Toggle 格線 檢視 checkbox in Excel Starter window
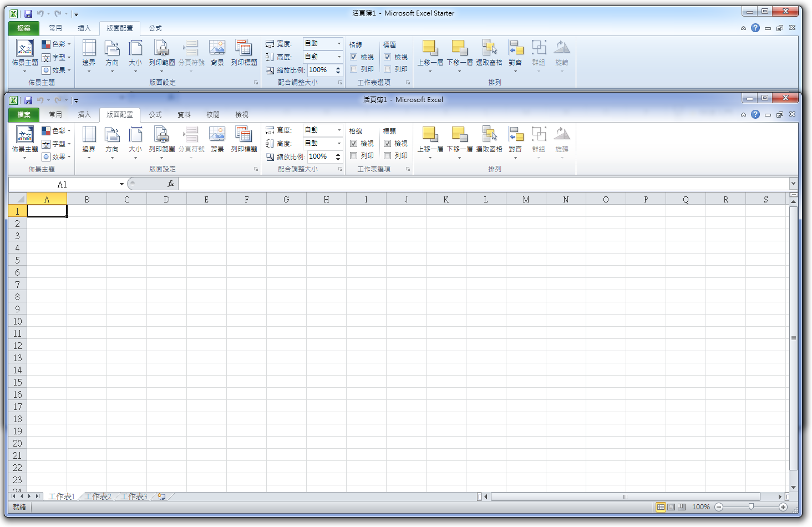This screenshot has width=812, height=527. pos(353,57)
